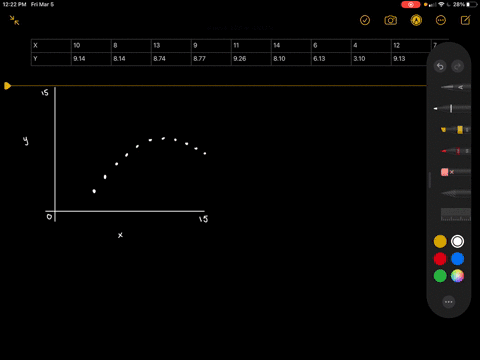Viewport: 480px width, 360px height.
Task: Choose the blue color swatch
Action: (x=457, y=259)
